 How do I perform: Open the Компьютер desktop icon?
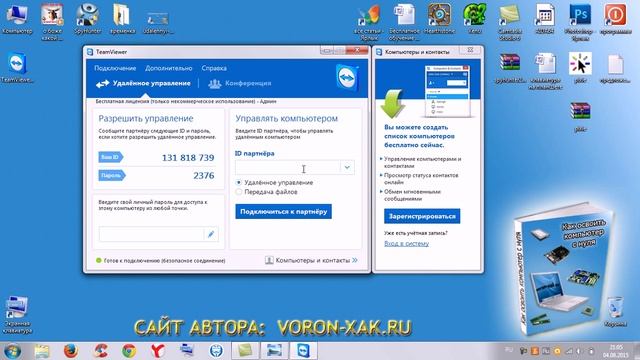pos(17,18)
